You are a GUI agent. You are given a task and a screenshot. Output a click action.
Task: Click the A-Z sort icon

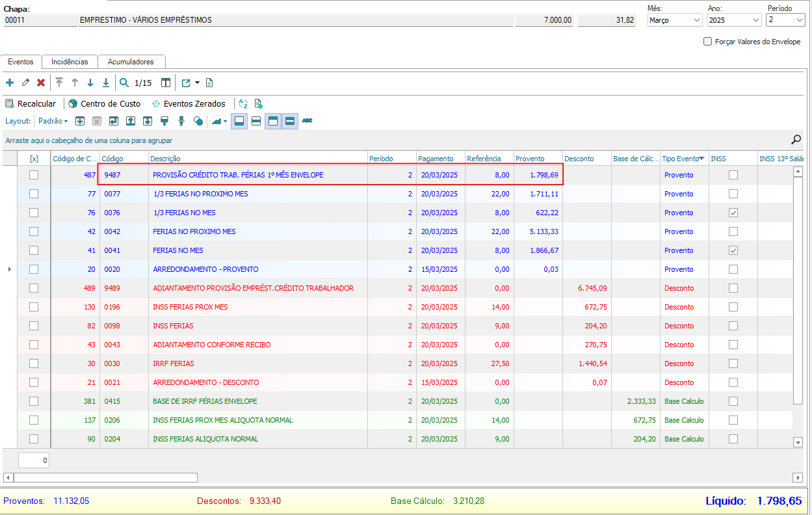pyautogui.click(x=243, y=103)
